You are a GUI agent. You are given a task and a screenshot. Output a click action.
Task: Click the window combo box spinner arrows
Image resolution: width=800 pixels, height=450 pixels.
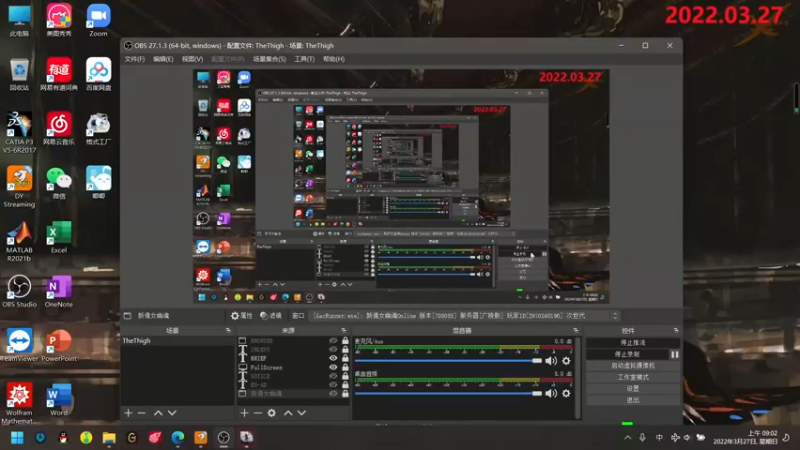(615, 316)
